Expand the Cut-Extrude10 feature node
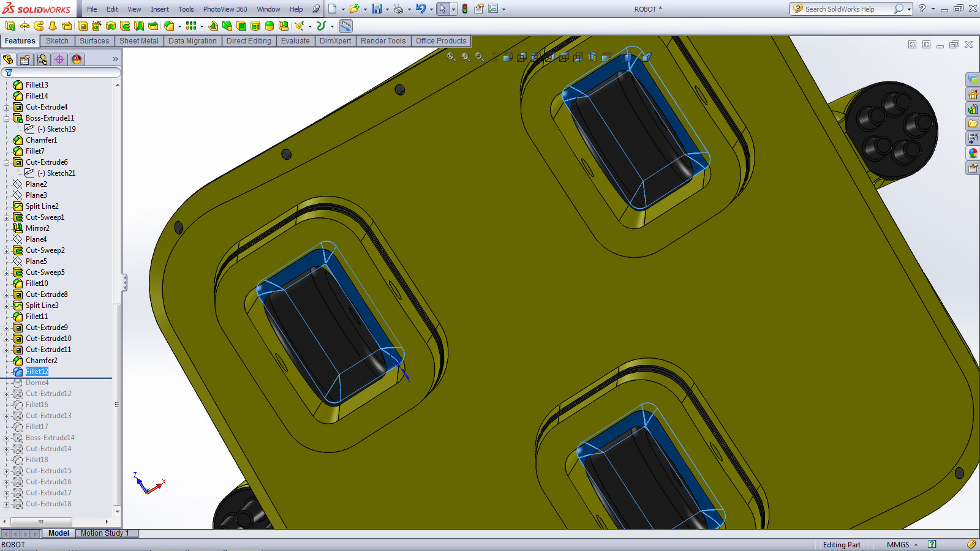Viewport: 980px width, 551px height. [7, 339]
